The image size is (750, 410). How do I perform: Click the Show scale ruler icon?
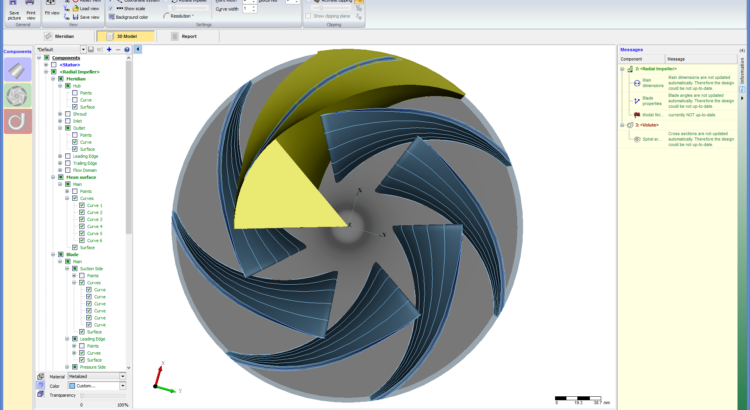pos(120,9)
